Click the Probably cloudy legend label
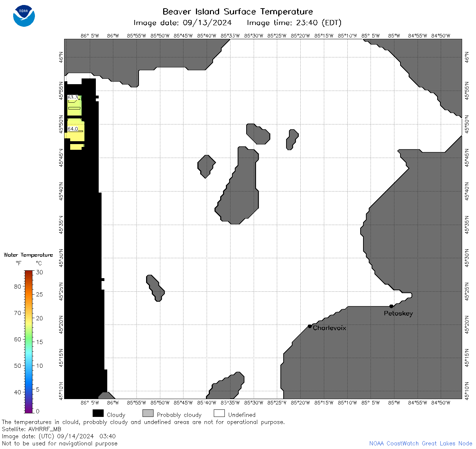This screenshot has width=476, height=449. click(179, 415)
